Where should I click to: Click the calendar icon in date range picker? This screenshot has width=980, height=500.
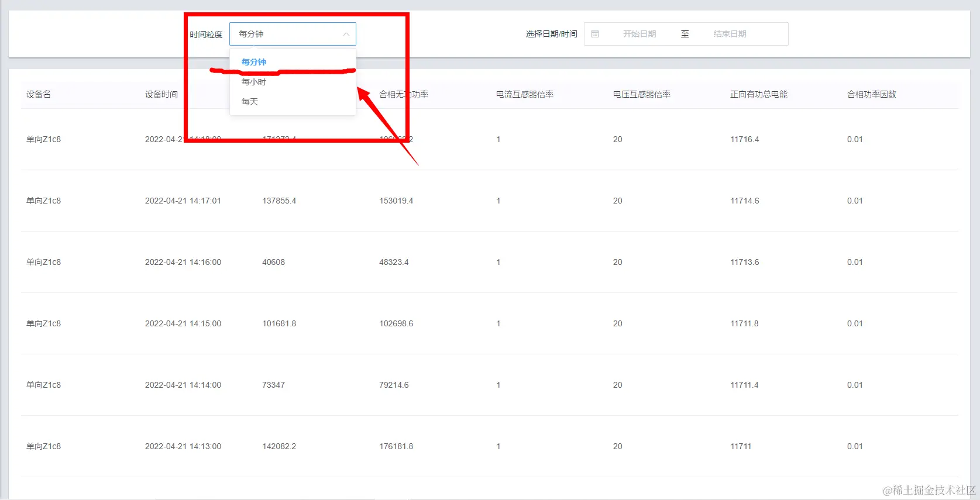coord(595,34)
